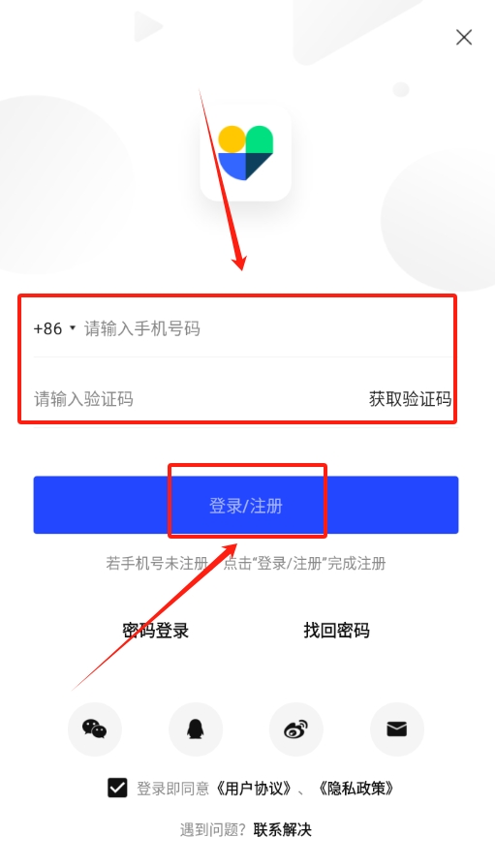Click the 联系解决 support link
The height and width of the screenshot is (868, 495).
point(283,829)
